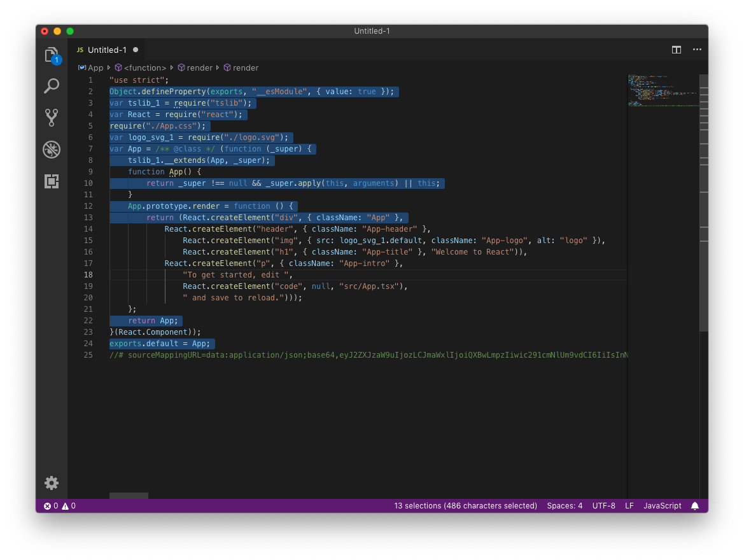Show the problems counter panel
The height and width of the screenshot is (560, 744).
(x=59, y=505)
